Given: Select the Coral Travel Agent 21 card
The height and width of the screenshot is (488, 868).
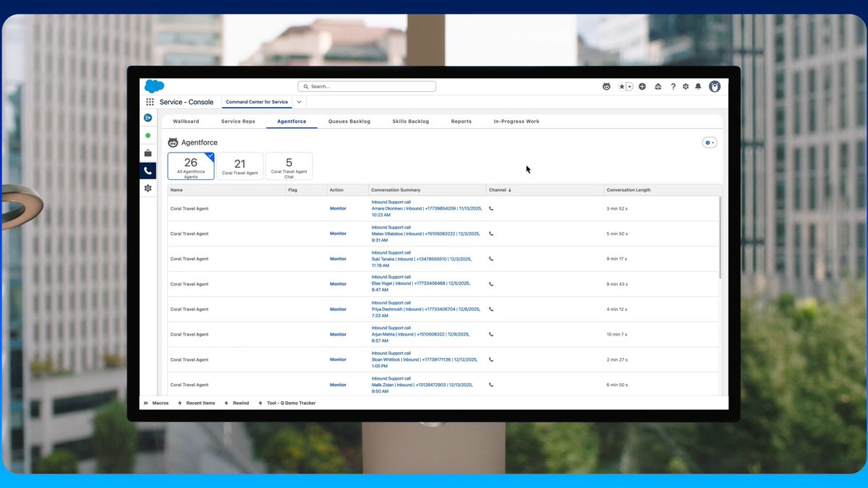Looking at the screenshot, I should (x=240, y=166).
